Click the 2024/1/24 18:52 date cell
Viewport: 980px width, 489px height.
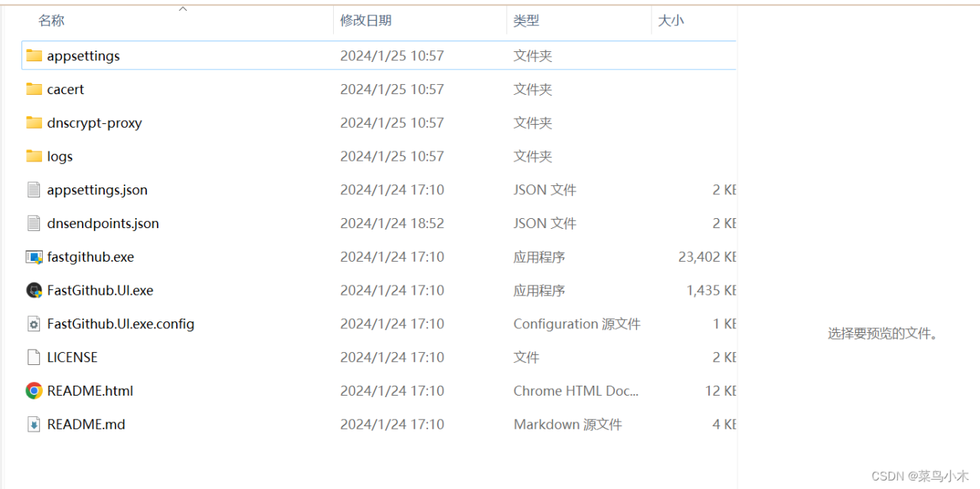392,223
